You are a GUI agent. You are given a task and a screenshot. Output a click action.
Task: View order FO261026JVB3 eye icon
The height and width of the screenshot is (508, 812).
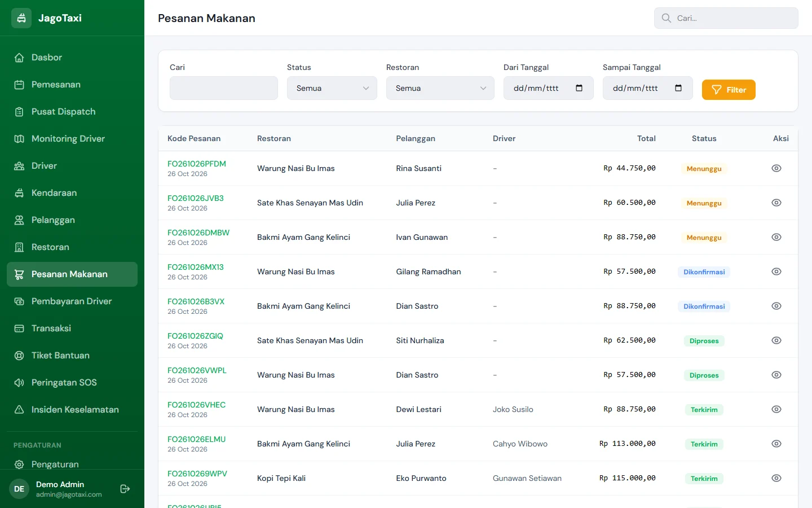pos(776,203)
